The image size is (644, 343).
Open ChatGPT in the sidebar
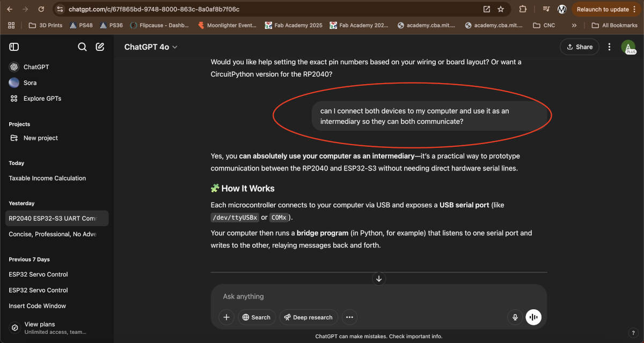(x=57, y=67)
